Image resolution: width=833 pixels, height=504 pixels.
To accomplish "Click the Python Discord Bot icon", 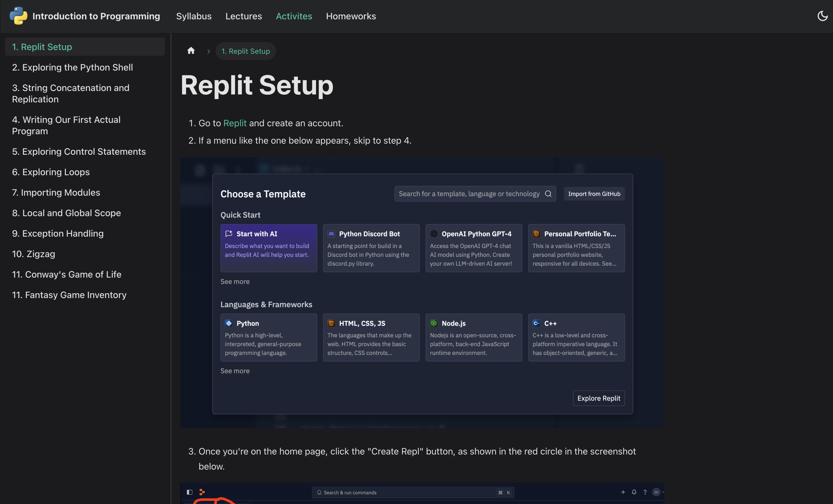I will [331, 234].
